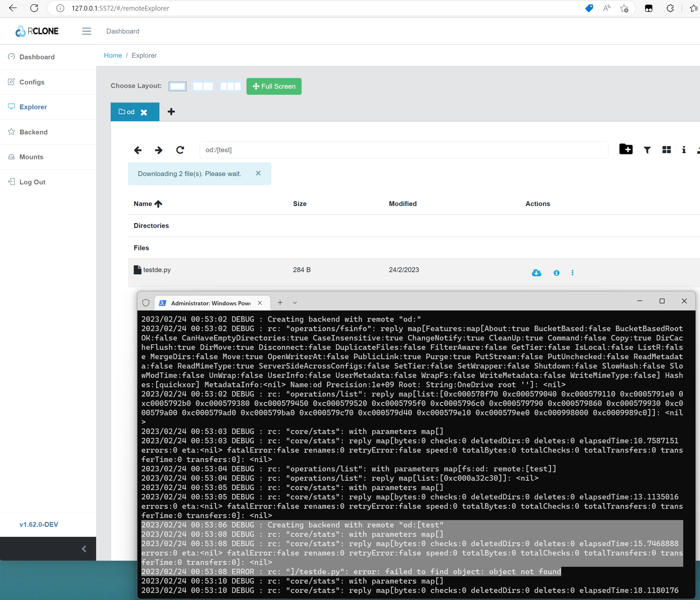Open Mounts in the sidebar
This screenshot has height=600, width=700.
[x=31, y=157]
